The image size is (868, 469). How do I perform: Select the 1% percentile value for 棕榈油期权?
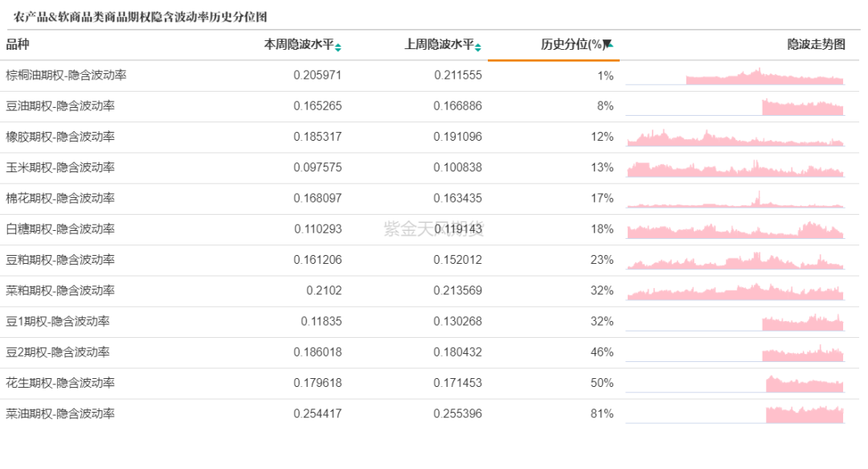pos(605,76)
